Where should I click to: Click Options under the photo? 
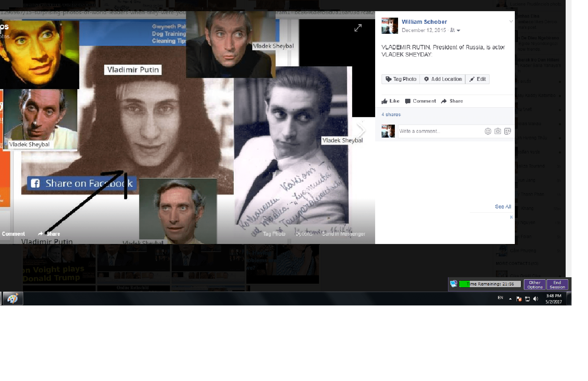[x=304, y=234]
